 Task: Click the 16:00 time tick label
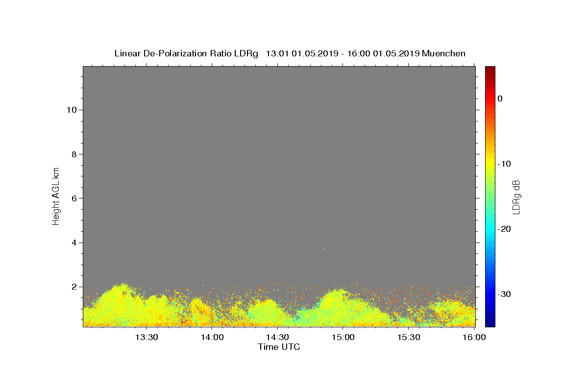coord(474,337)
